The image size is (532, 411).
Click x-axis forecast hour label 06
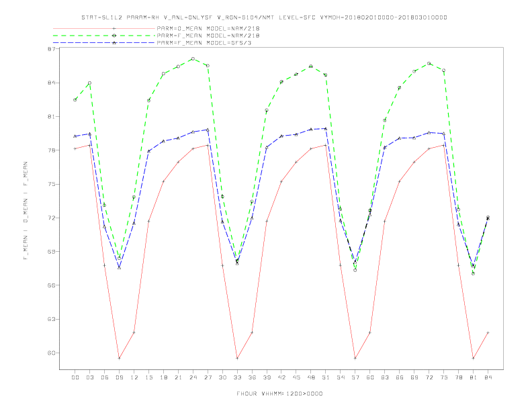[105, 377]
